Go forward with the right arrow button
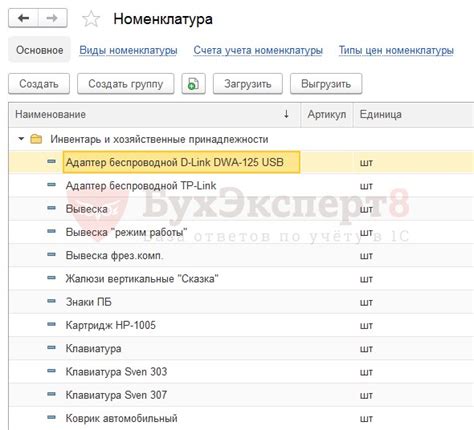 click(52, 18)
